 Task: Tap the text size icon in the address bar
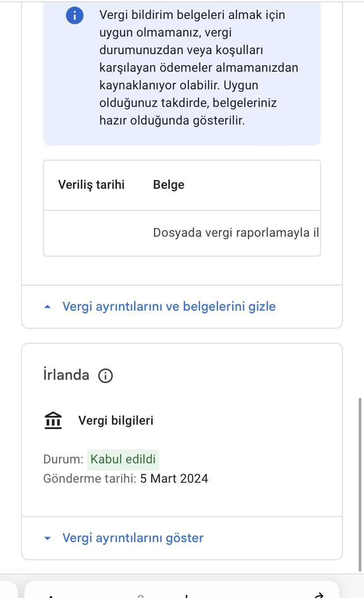[51, 596]
